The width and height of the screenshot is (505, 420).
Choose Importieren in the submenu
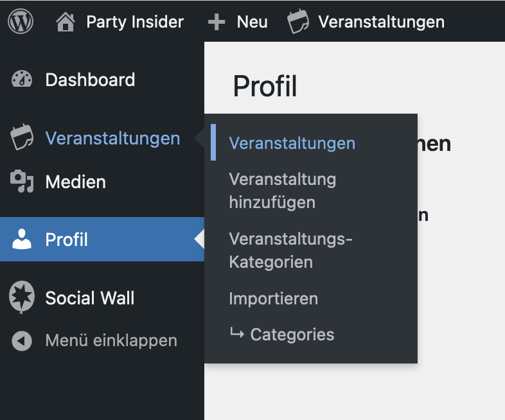coord(273,299)
